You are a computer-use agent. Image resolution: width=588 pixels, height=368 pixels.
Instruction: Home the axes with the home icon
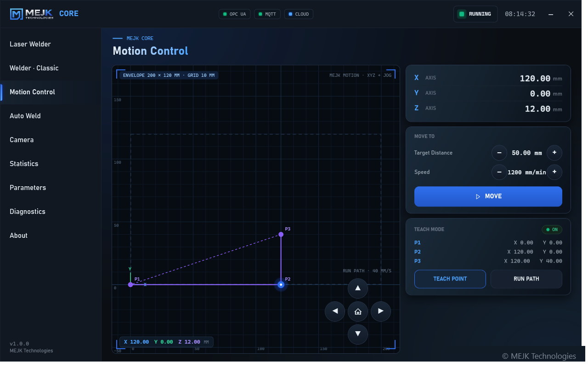tap(358, 311)
